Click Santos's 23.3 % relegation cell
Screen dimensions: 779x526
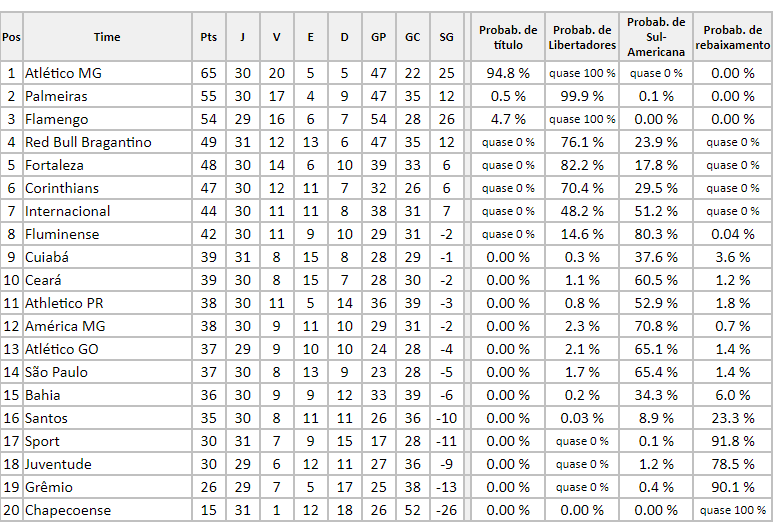pos(733,418)
